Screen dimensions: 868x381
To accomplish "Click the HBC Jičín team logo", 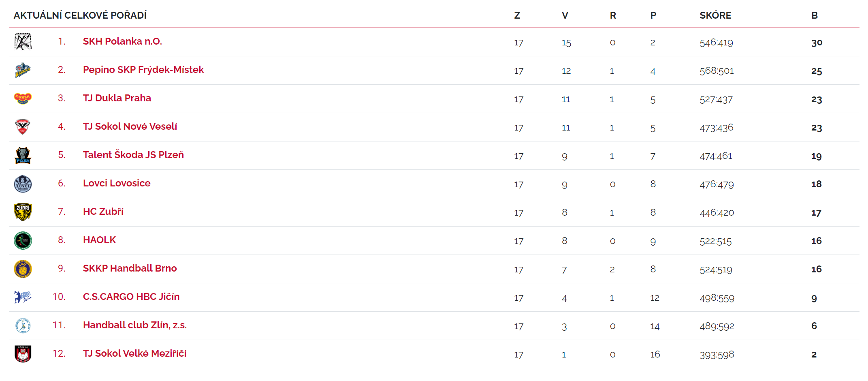I will coord(23,297).
